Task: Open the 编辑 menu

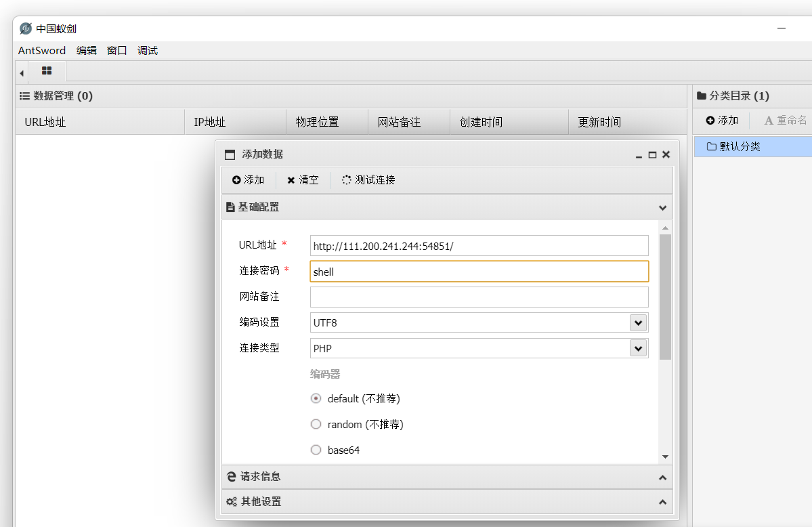Action: (87, 50)
